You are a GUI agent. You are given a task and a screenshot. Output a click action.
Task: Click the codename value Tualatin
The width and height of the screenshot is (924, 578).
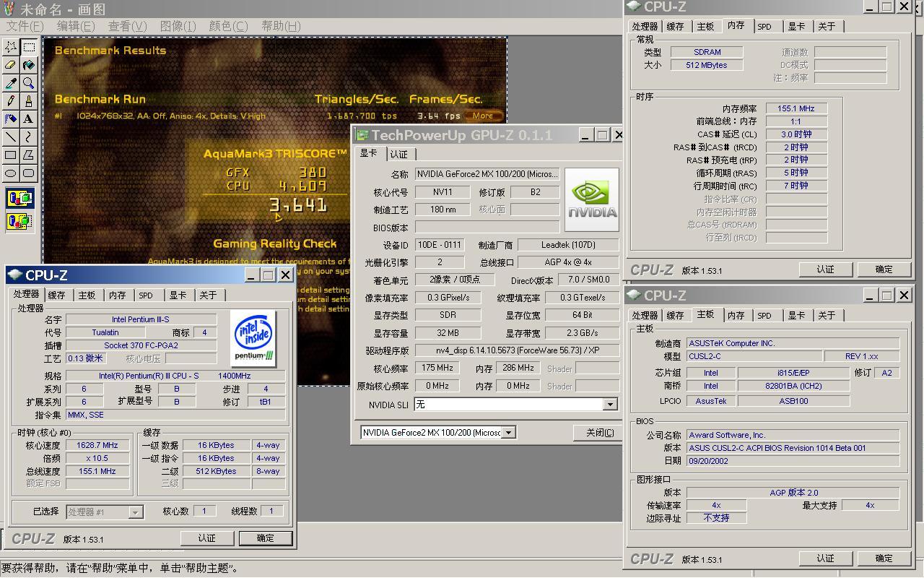click(105, 332)
